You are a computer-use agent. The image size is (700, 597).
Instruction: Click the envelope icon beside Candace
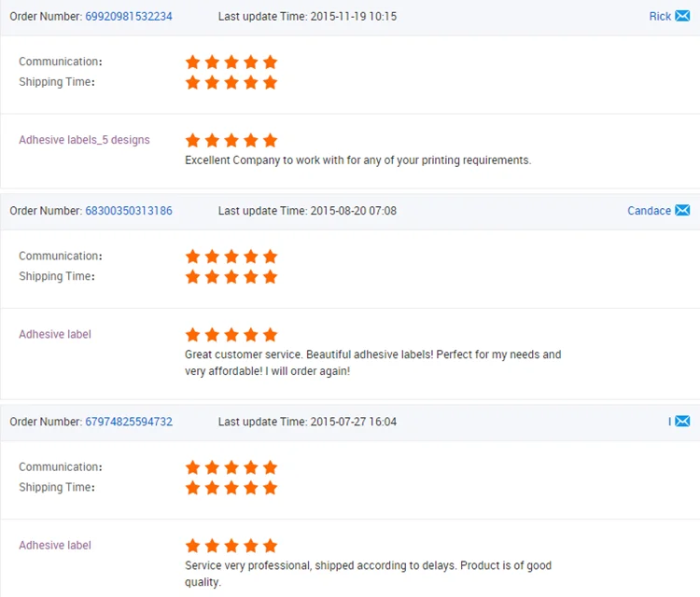click(x=682, y=210)
